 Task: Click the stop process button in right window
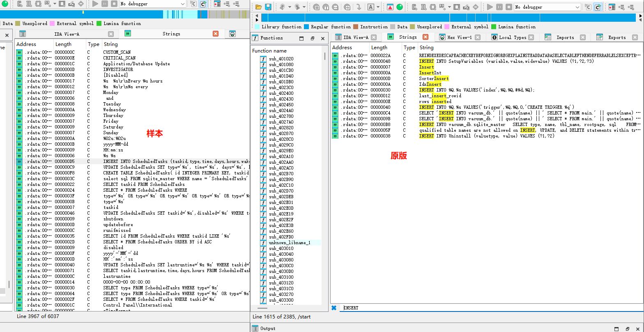tap(509, 7)
